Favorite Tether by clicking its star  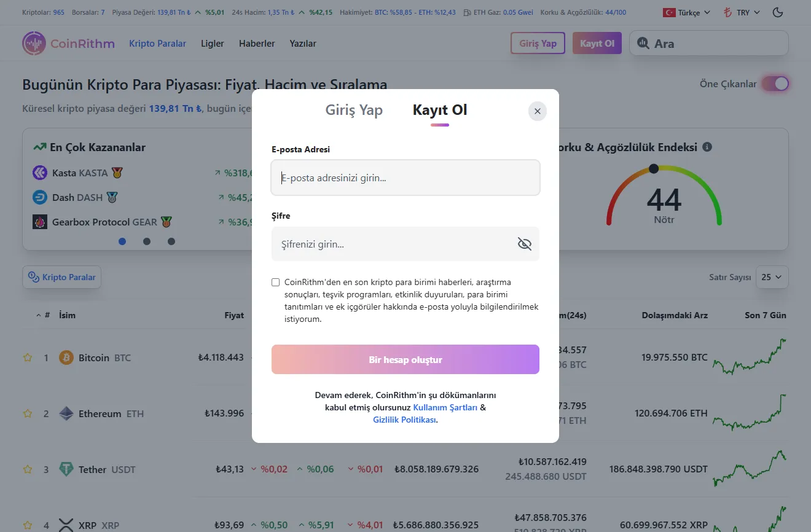pyautogui.click(x=27, y=469)
